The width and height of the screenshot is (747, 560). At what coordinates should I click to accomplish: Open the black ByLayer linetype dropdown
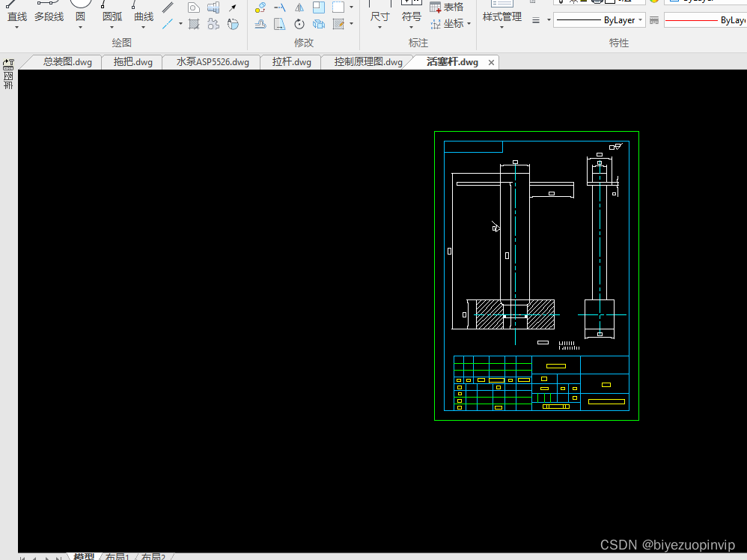[x=600, y=20]
